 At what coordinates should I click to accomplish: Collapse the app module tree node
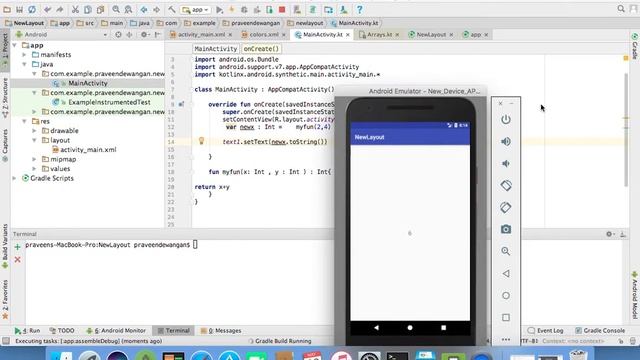[x=15, y=45]
